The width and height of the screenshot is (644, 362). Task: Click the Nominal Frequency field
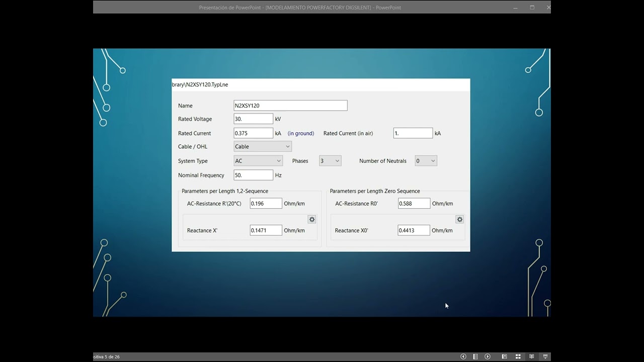pyautogui.click(x=254, y=175)
